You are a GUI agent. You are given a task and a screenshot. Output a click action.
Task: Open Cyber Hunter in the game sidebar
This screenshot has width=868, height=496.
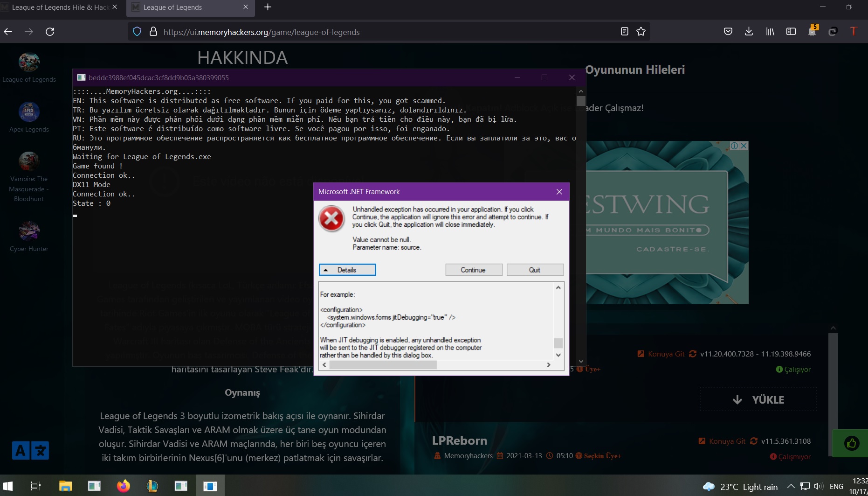point(29,237)
